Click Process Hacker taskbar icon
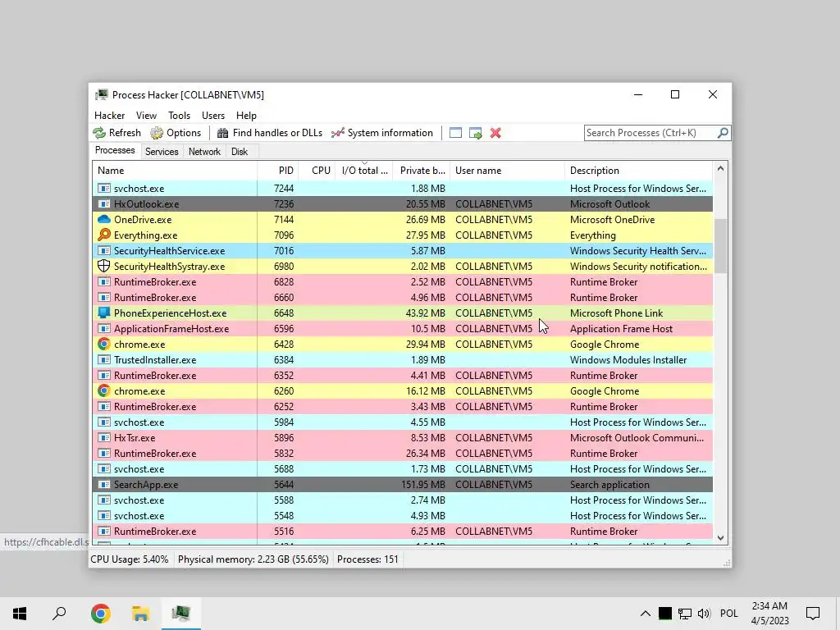 coord(181,614)
